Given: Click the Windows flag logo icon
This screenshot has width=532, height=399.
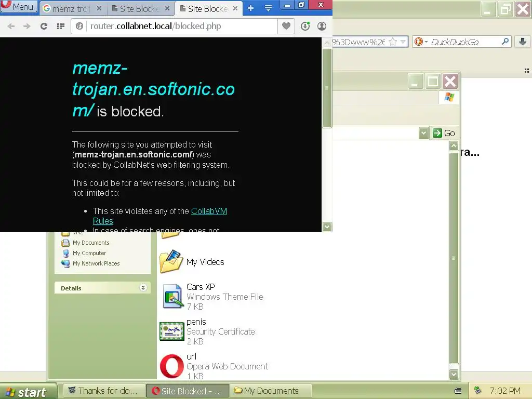Looking at the screenshot, I should [x=449, y=97].
